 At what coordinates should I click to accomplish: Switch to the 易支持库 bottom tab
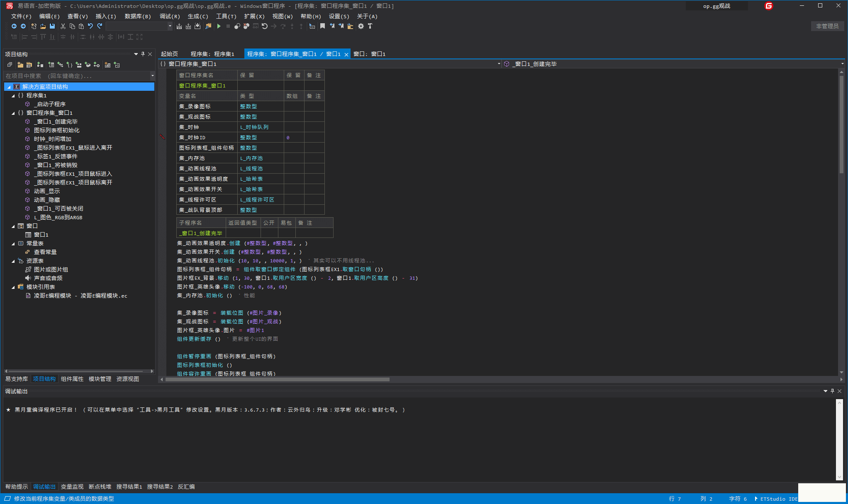pyautogui.click(x=17, y=379)
